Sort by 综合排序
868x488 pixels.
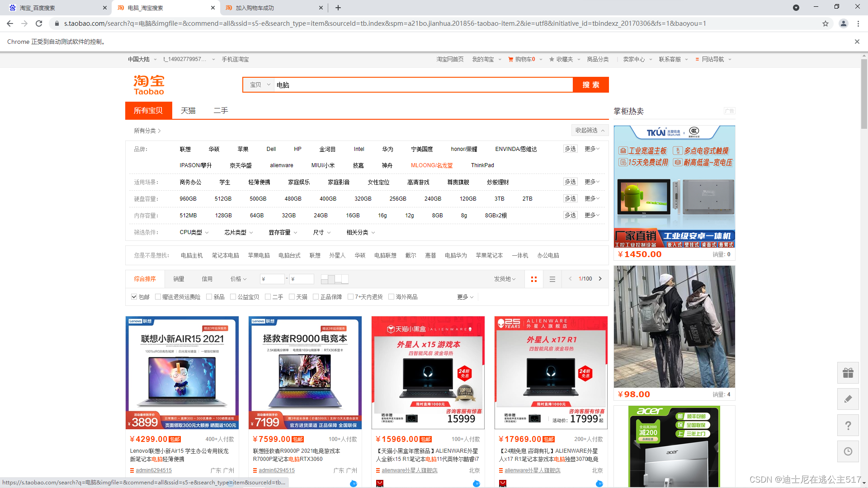(x=145, y=279)
